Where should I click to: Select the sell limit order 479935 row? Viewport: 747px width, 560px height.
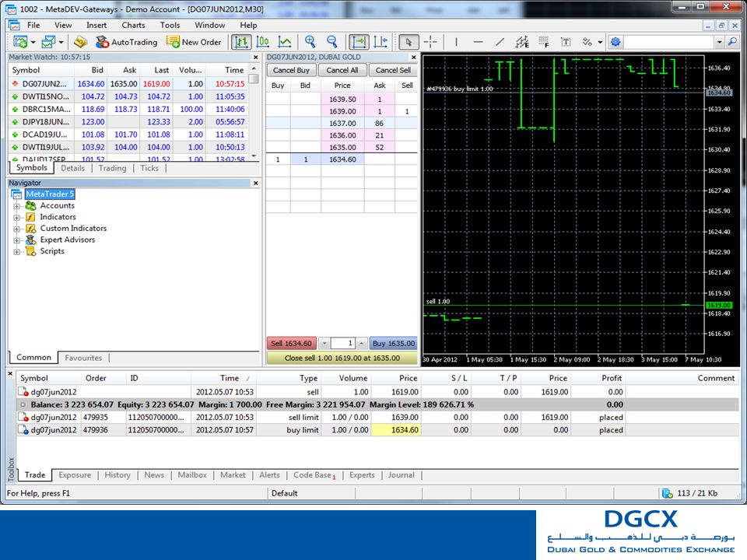coord(377,417)
